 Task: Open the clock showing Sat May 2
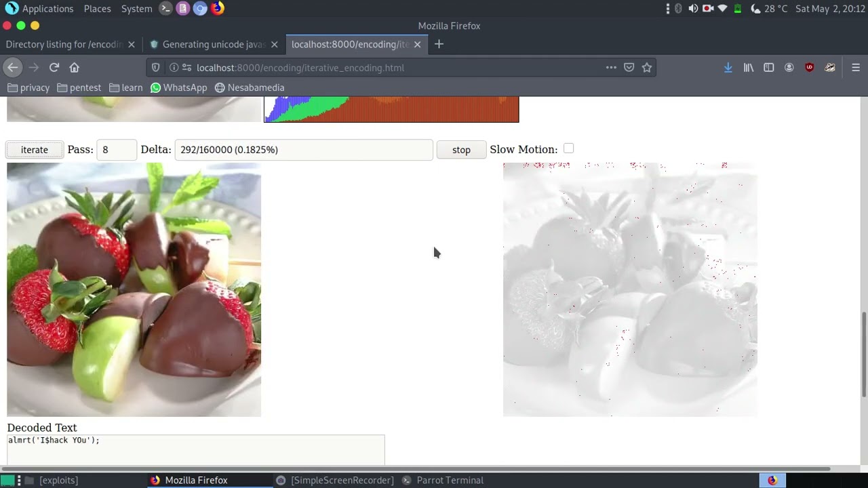click(x=830, y=9)
